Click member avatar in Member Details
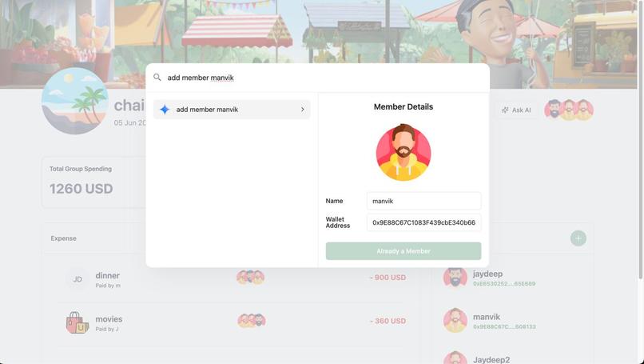 click(403, 152)
